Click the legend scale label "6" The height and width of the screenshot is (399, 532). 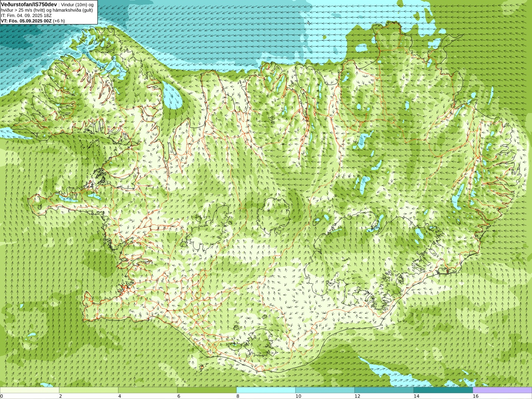click(179, 396)
